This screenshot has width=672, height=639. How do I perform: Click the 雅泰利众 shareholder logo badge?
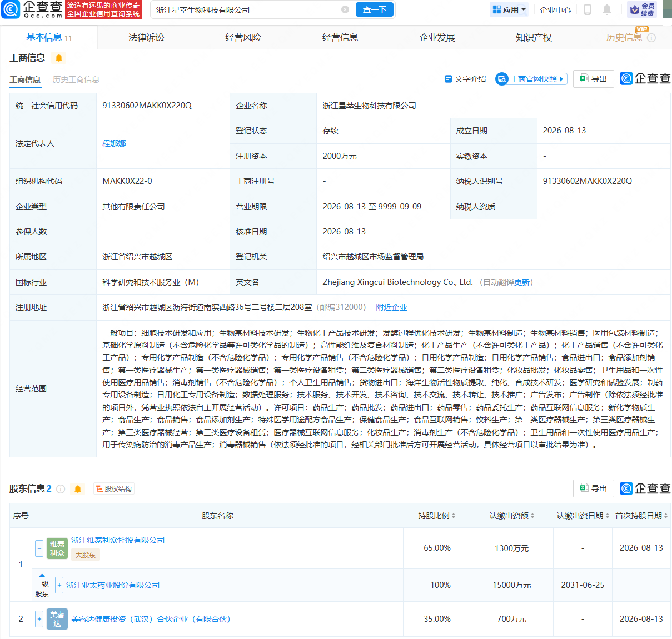tap(57, 548)
